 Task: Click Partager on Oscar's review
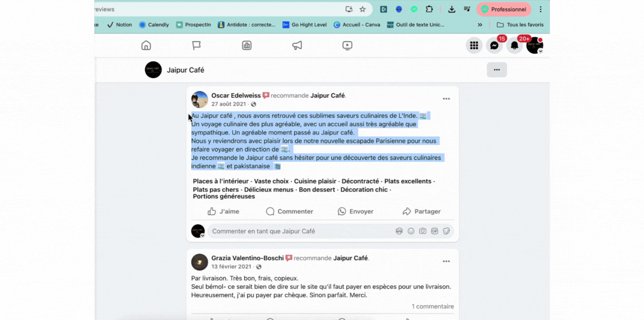pos(422,211)
